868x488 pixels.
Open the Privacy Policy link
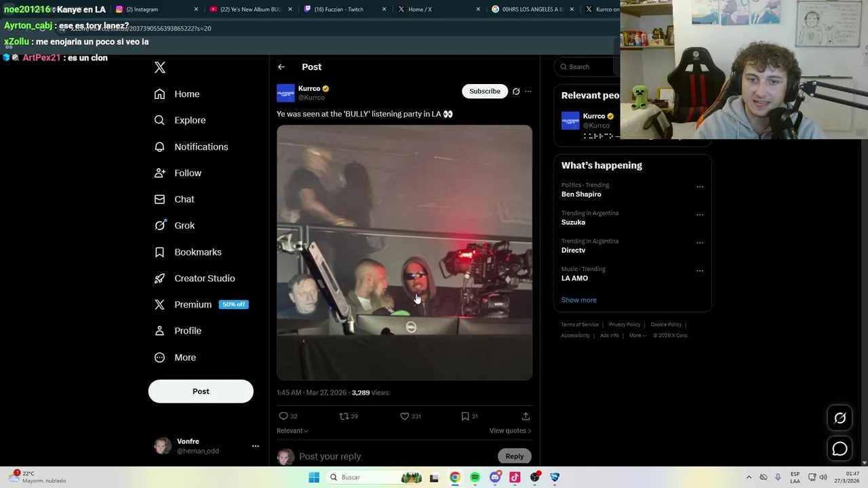click(x=625, y=325)
